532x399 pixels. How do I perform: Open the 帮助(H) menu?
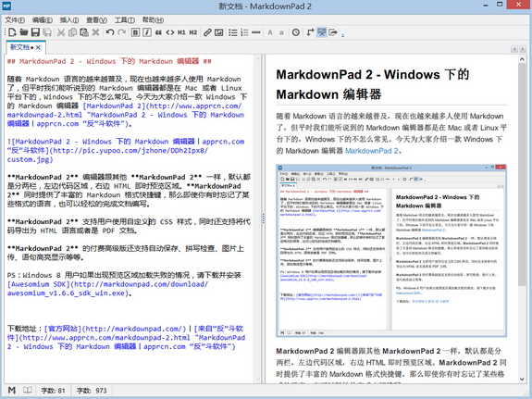pos(153,20)
